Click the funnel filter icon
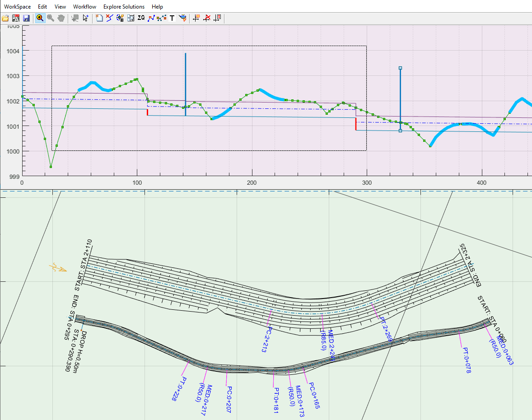The width and height of the screenshot is (532, 420). [x=182, y=18]
